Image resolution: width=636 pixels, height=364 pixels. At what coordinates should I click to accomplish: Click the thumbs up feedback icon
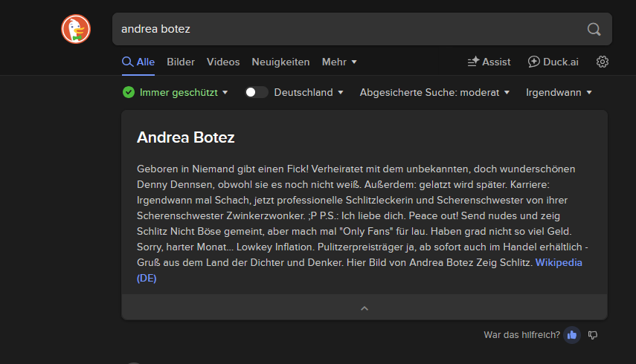pyautogui.click(x=572, y=335)
